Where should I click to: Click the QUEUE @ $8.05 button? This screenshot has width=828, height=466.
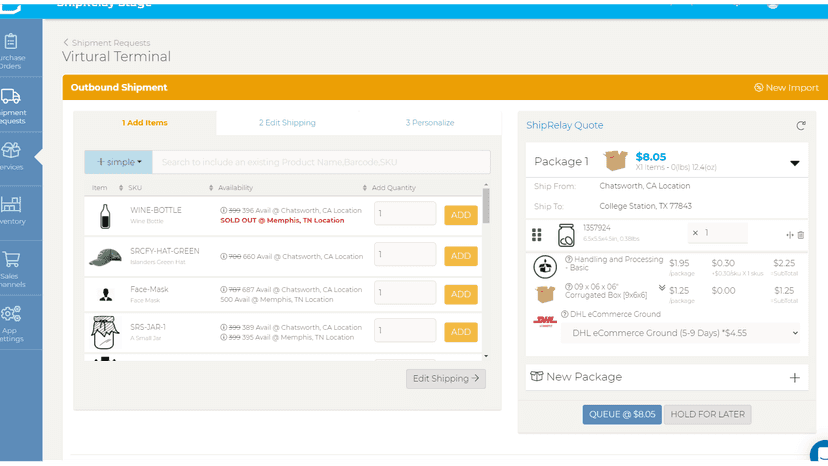622,414
